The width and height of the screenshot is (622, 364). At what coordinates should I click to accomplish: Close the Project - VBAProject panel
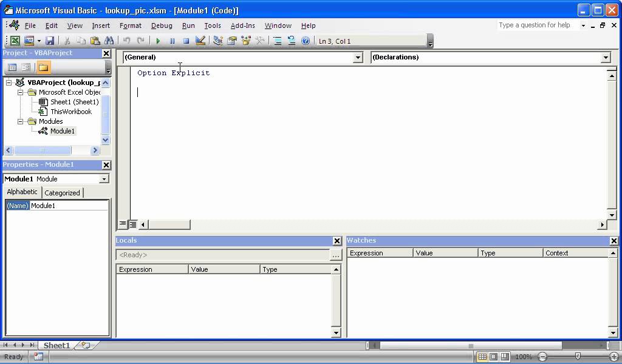106,53
